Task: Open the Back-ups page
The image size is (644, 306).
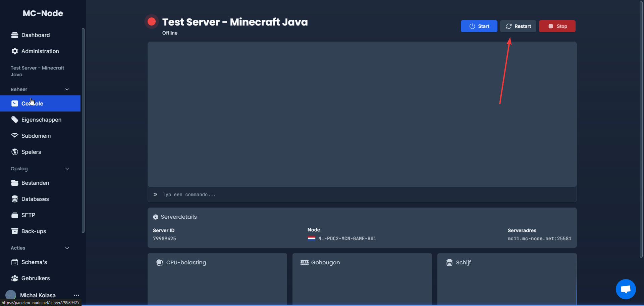Action: (x=40, y=231)
